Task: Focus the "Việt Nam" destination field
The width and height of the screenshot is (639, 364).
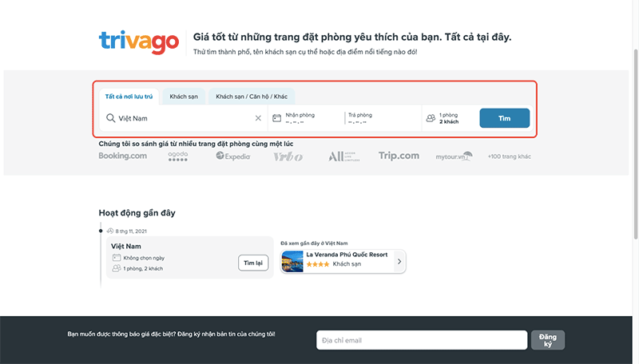Action: [x=184, y=118]
